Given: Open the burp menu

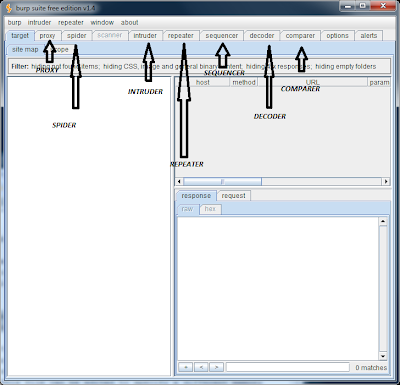Looking at the screenshot, I should (x=14, y=23).
